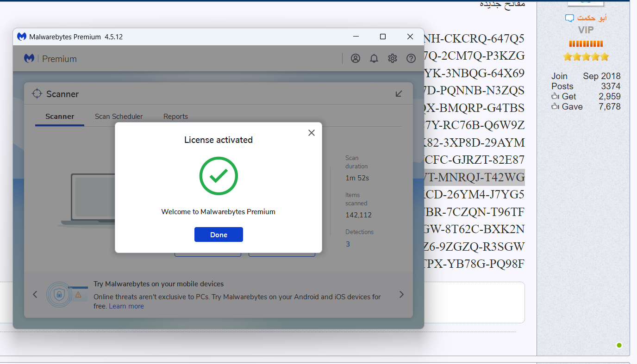Open the Learn more link
Image resolution: width=637 pixels, height=364 pixels.
click(x=126, y=306)
